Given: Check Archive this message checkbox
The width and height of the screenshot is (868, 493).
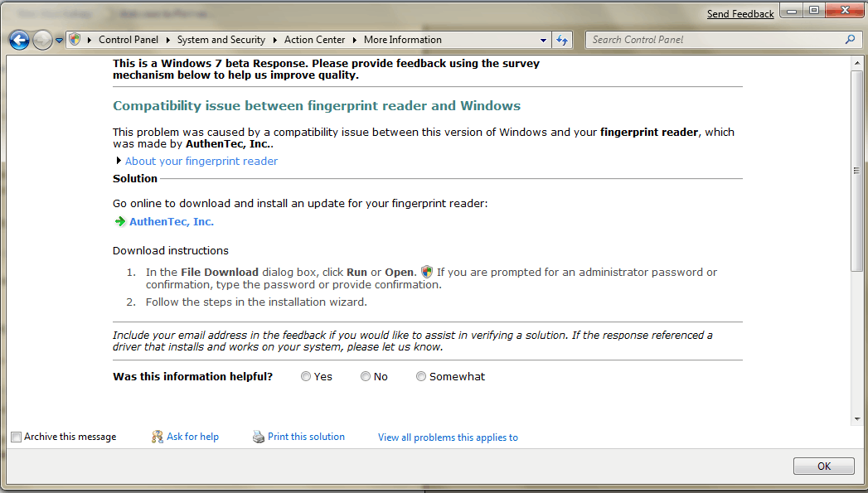Looking at the screenshot, I should (16, 437).
